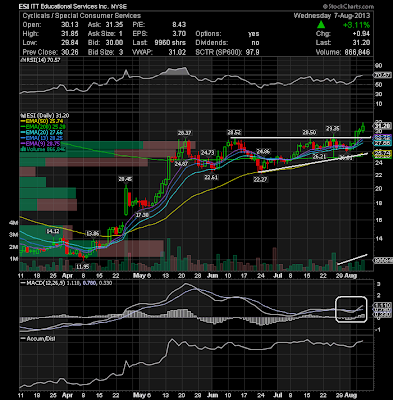
Task: Click the SCTR (SP600) 97.9 entry
Action: pos(227,52)
